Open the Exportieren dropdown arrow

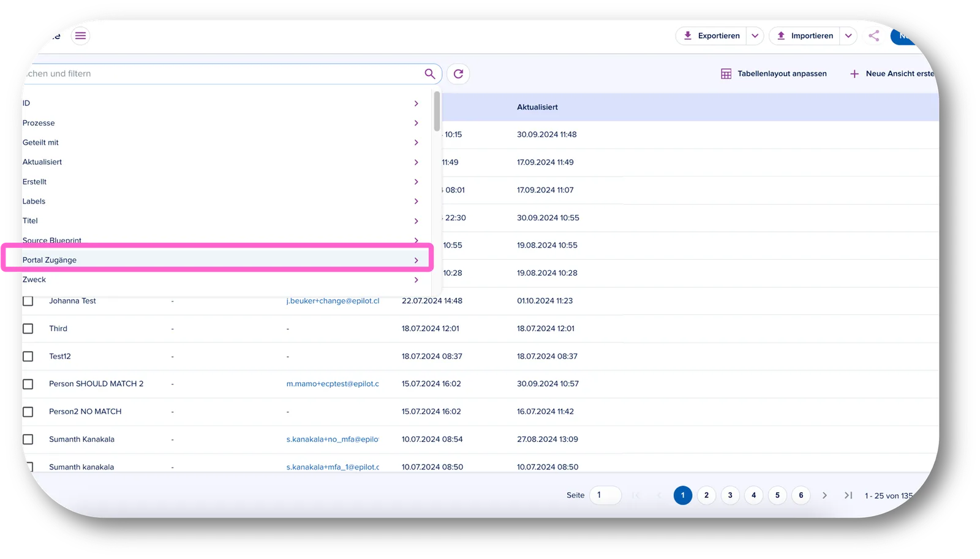755,36
